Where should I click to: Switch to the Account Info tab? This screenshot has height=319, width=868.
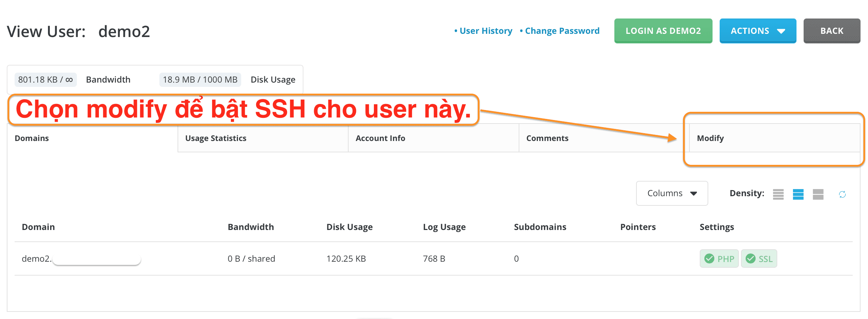[380, 138]
